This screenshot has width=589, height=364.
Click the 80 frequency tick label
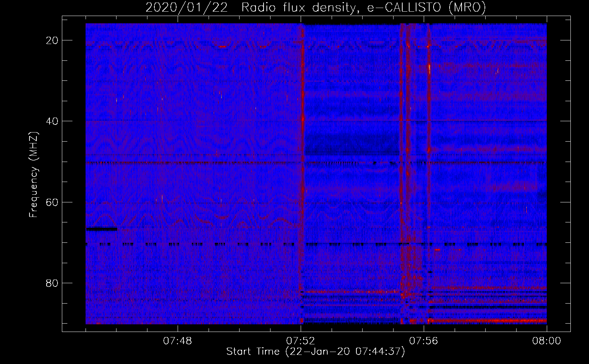pos(52,283)
